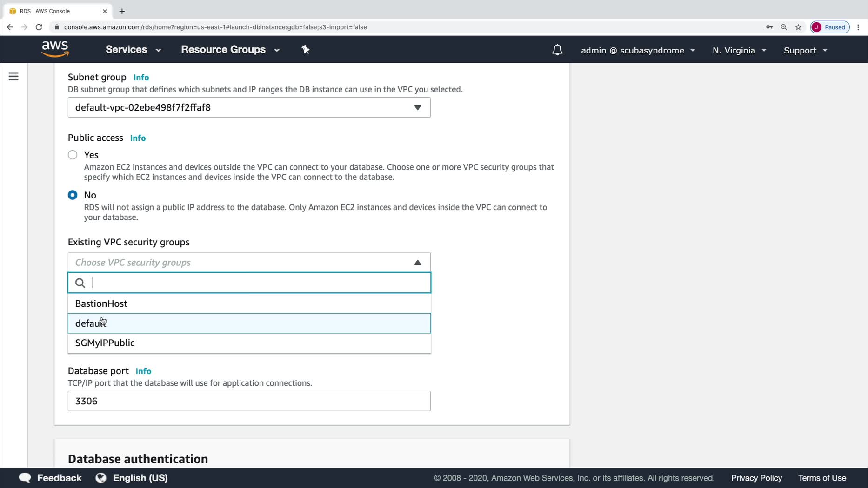Screen dimensions: 868x488
Task: Select Yes for Public access
Action: [x=73, y=155]
